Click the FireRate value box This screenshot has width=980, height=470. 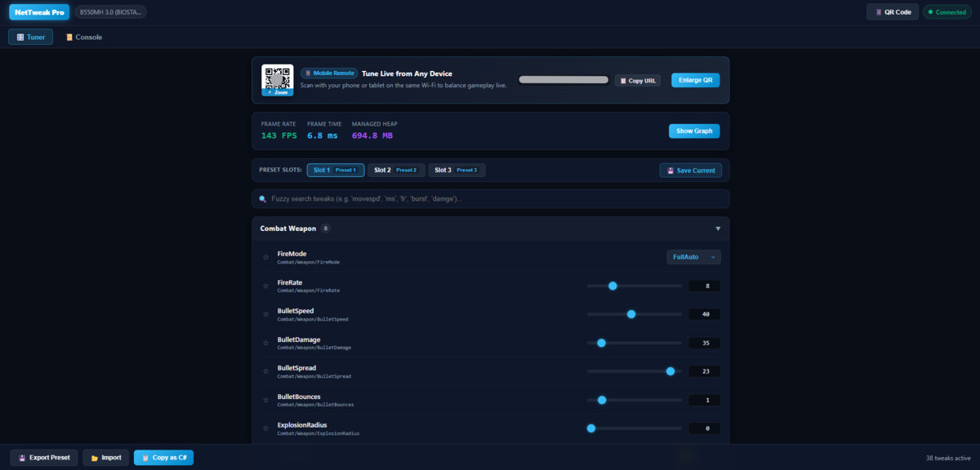click(705, 286)
